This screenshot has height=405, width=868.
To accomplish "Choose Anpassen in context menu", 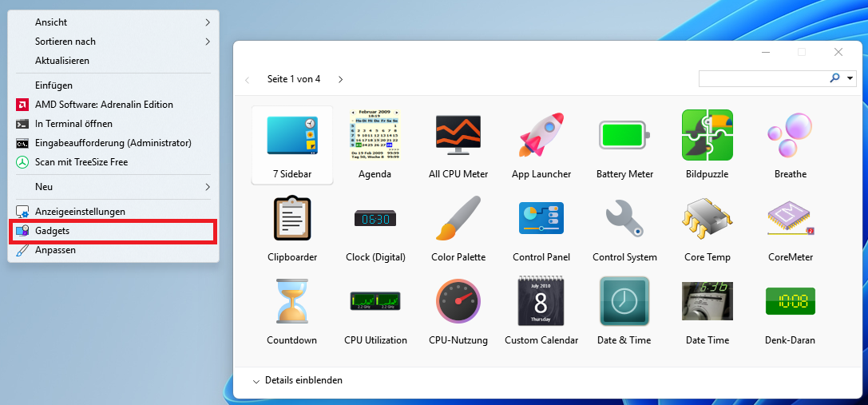I will coord(113,250).
